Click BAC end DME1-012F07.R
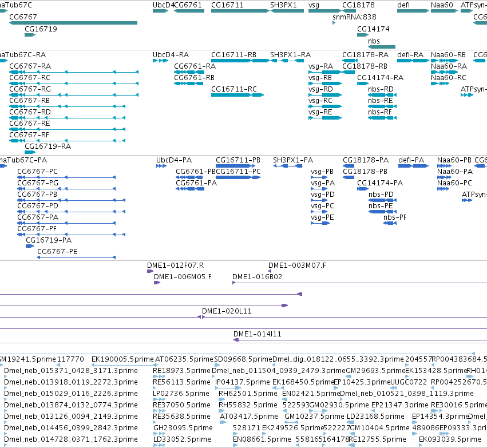Image resolution: width=487 pixels, height=448 pixels. pyautogui.click(x=151, y=271)
